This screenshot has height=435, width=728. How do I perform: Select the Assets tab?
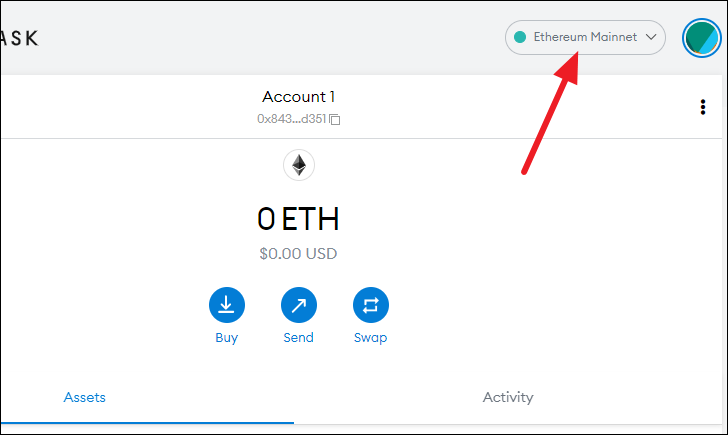84,397
